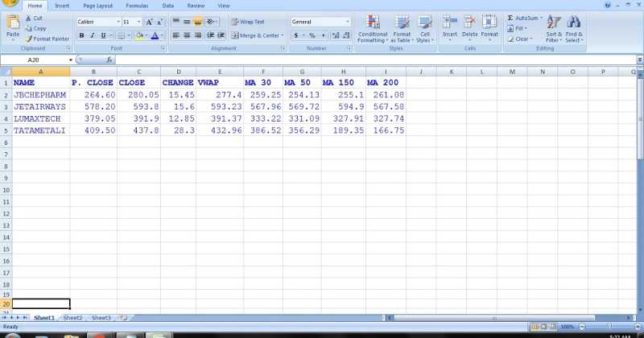The width and height of the screenshot is (644, 338).
Task: Open the Sheet2 worksheet tab
Action: point(73,318)
